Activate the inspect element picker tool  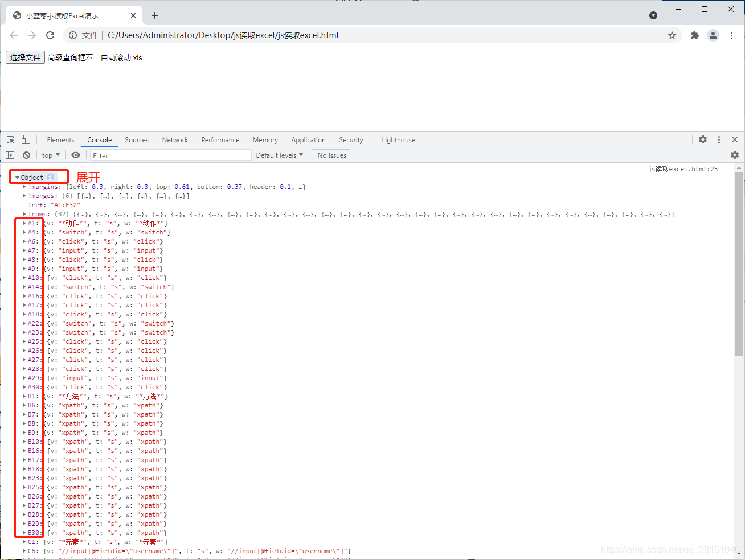11,139
